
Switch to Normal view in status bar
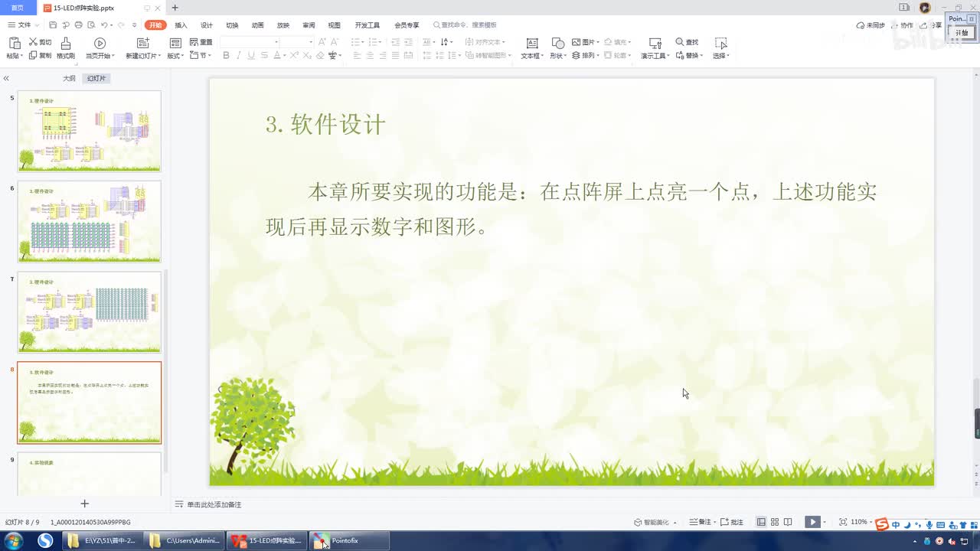[x=761, y=522]
